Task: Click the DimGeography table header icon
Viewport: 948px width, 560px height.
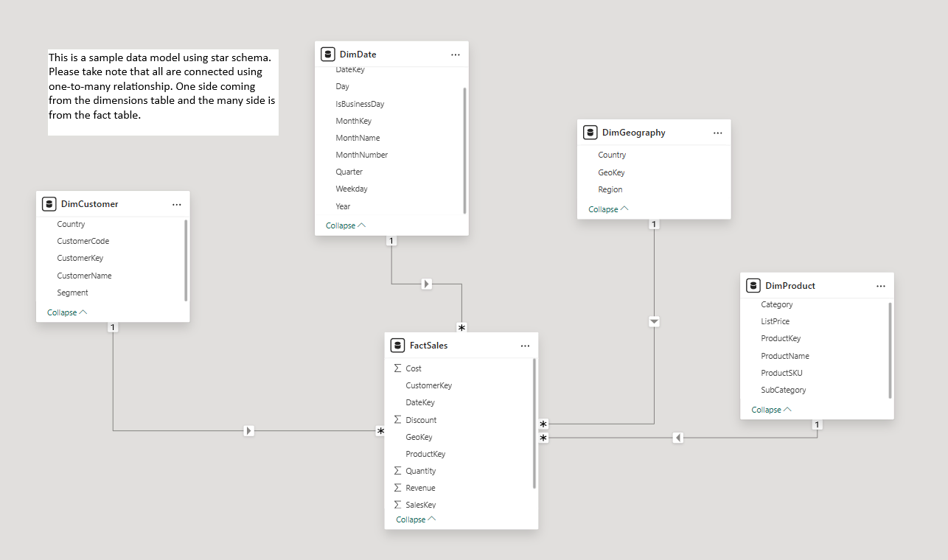Action: (x=590, y=133)
